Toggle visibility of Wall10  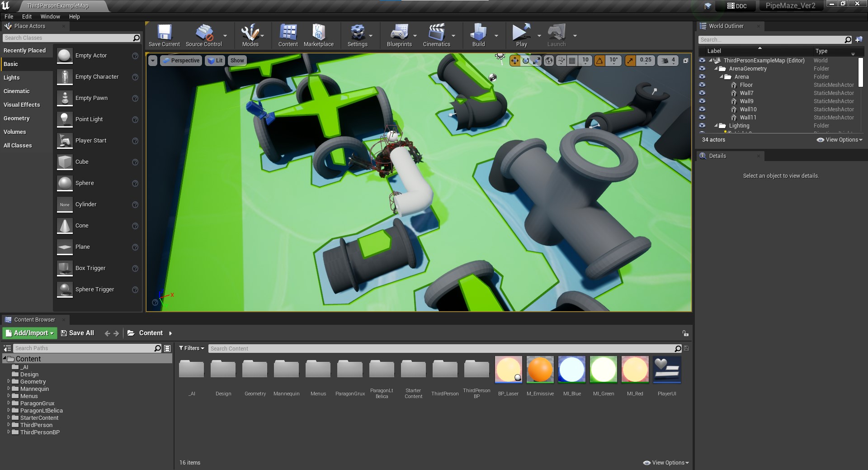[x=702, y=109]
